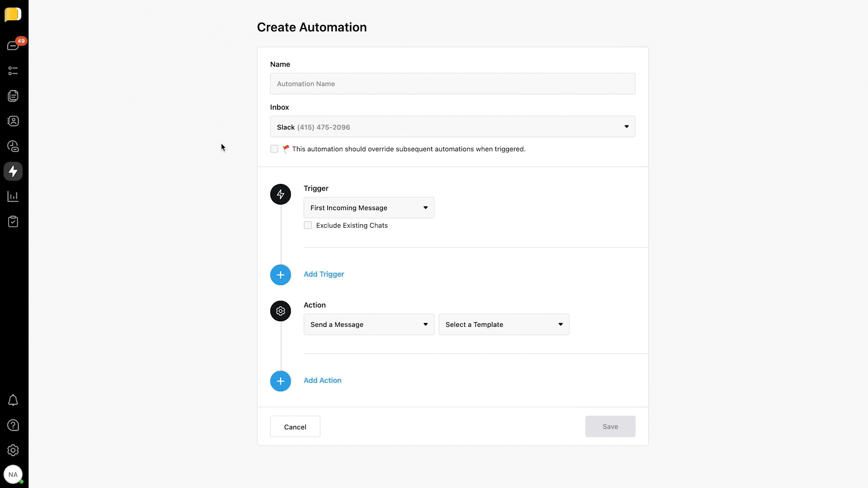Open the Settings gear in the sidebar
Image resolution: width=868 pixels, height=488 pixels.
pyautogui.click(x=13, y=450)
